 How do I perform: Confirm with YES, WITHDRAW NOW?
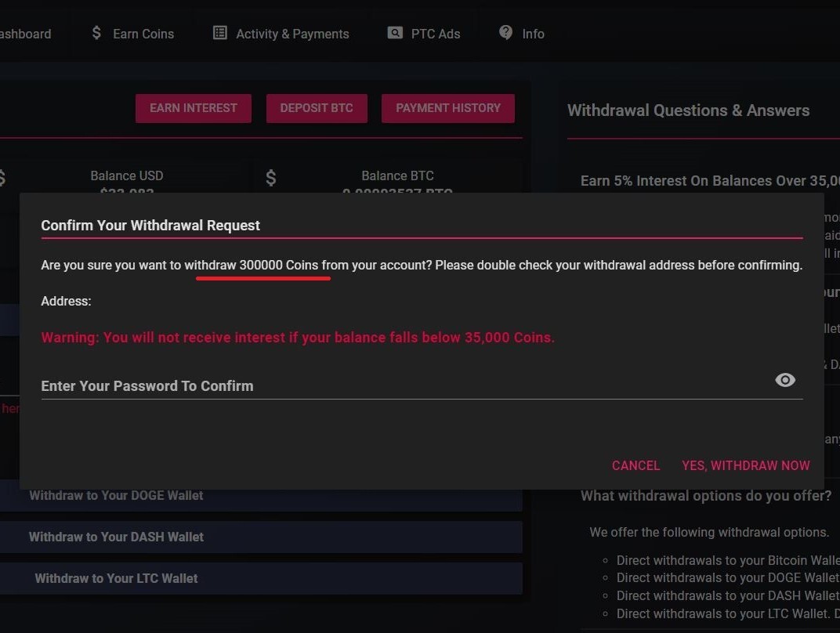coord(746,465)
